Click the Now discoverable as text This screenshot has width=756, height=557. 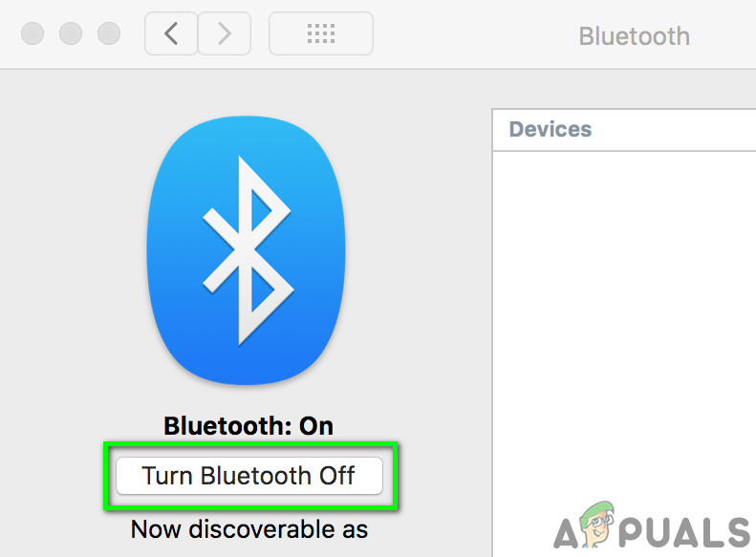tap(249, 529)
